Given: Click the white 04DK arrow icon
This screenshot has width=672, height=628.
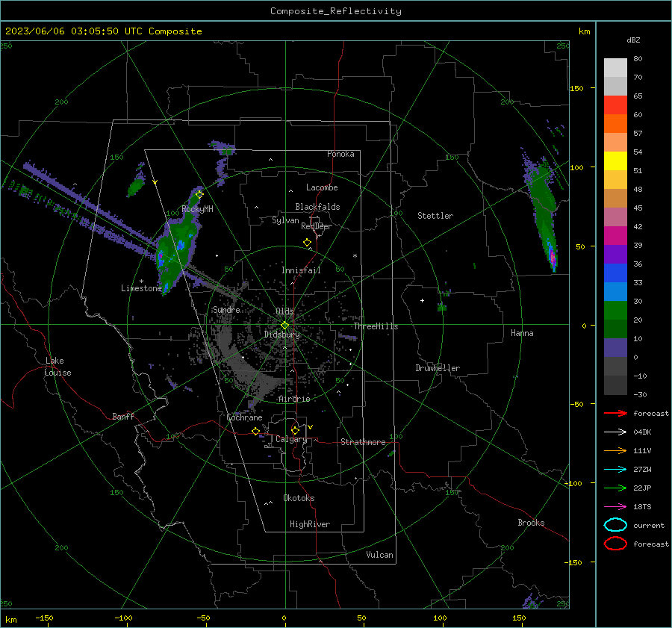Looking at the screenshot, I should pyautogui.click(x=615, y=432).
